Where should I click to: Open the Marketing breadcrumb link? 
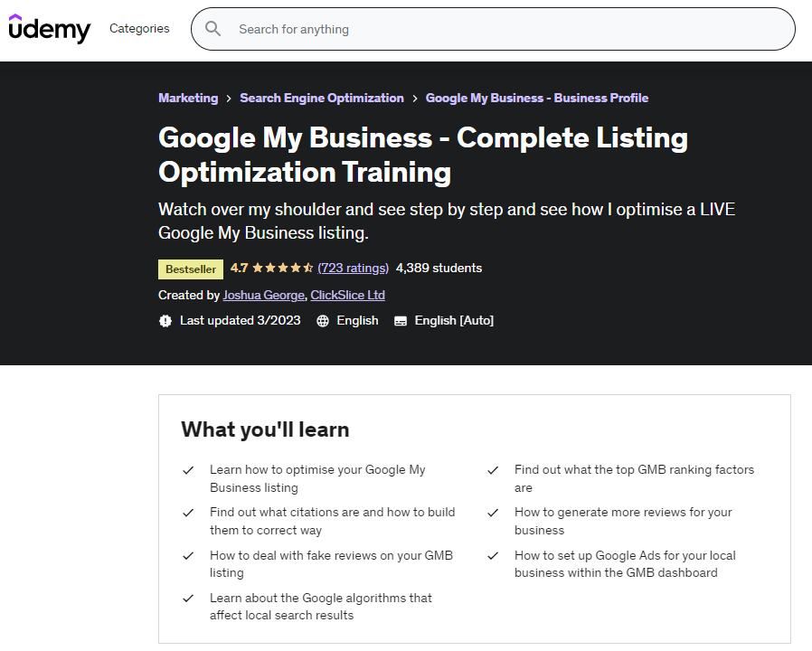coord(188,98)
